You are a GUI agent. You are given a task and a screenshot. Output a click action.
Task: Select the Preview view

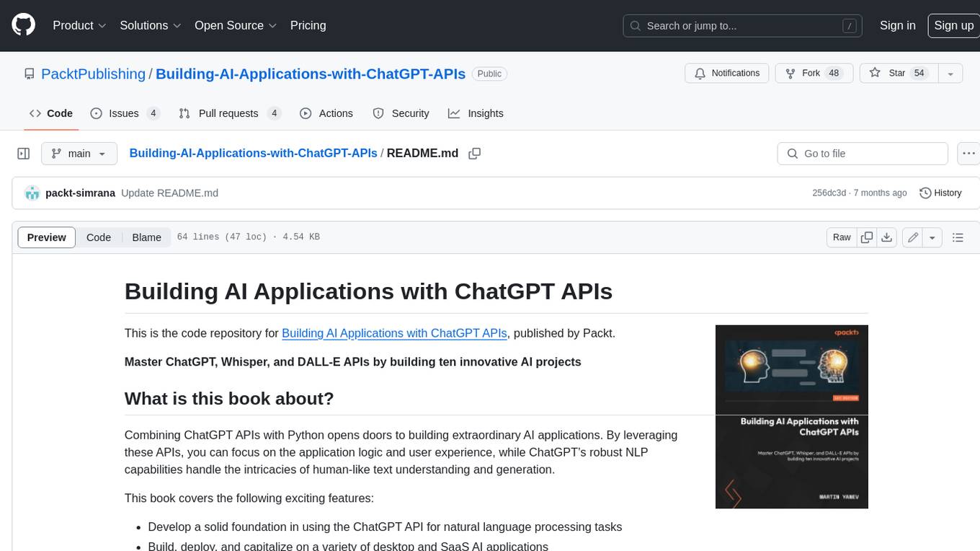[47, 237]
